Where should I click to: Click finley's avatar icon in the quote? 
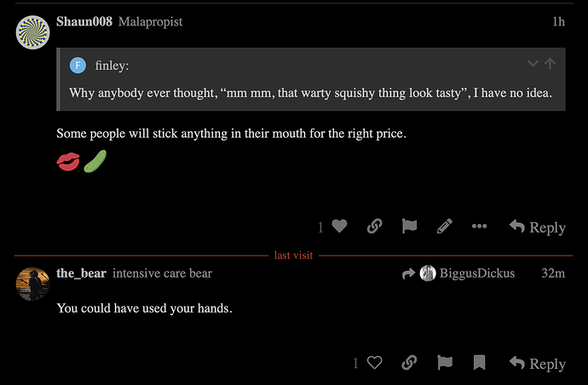pyautogui.click(x=78, y=65)
